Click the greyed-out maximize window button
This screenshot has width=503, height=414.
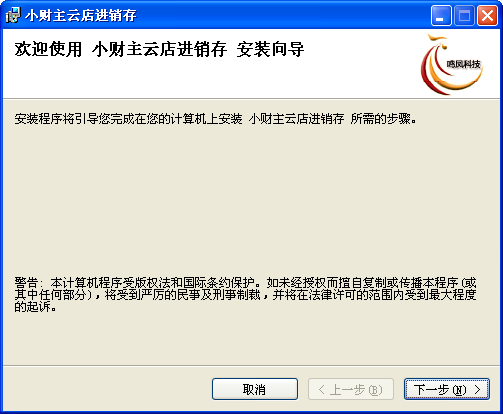464,16
